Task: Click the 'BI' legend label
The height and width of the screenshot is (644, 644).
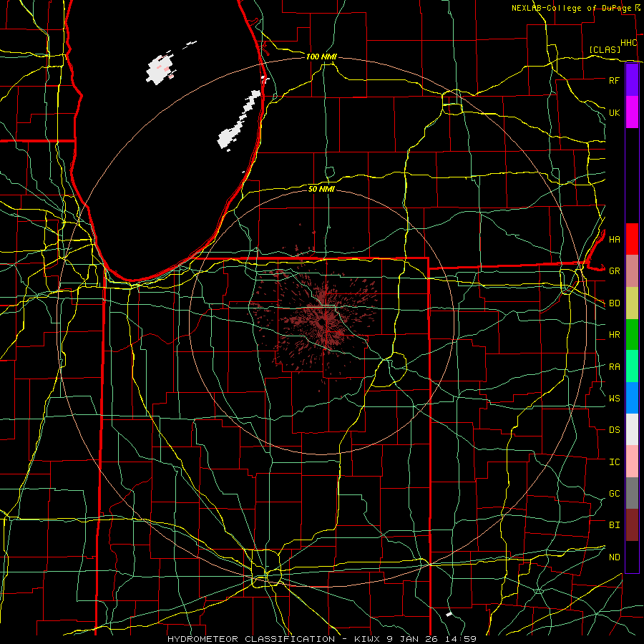Action: (614, 525)
